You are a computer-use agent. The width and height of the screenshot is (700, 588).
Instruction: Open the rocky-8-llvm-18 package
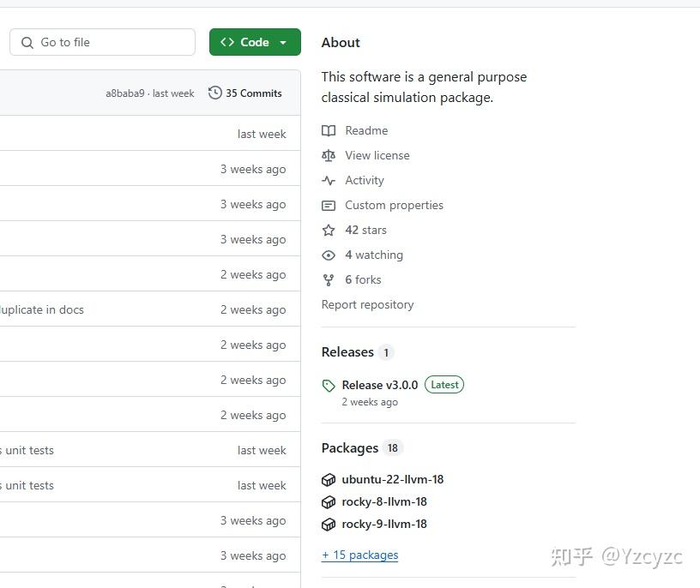click(384, 501)
